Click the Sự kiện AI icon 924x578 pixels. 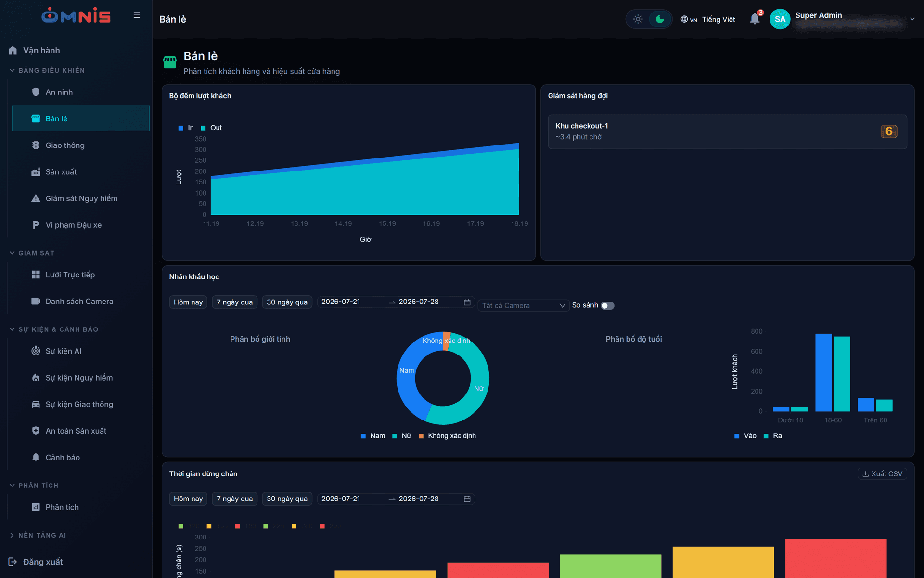tap(36, 351)
